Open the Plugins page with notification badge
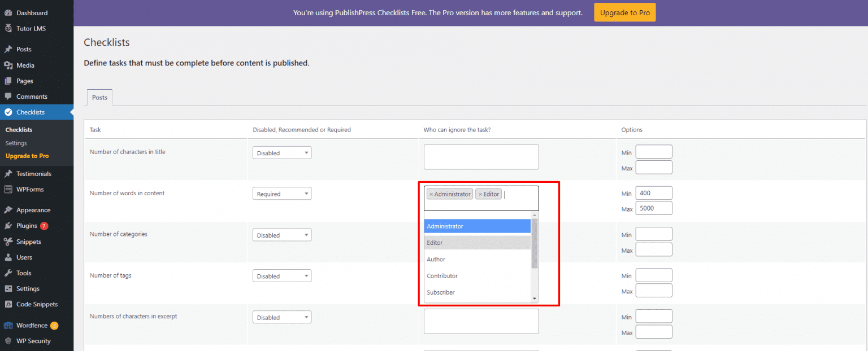 click(x=25, y=225)
